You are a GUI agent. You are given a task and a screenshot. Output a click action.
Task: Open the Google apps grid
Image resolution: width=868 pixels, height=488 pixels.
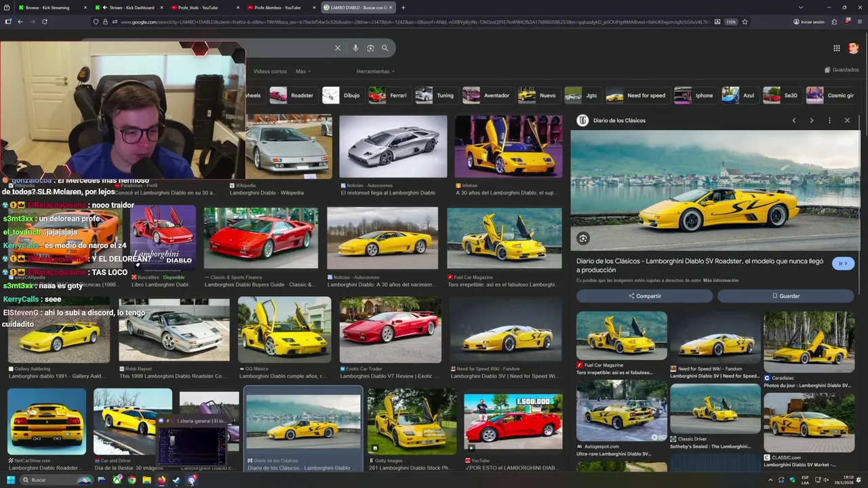click(837, 48)
